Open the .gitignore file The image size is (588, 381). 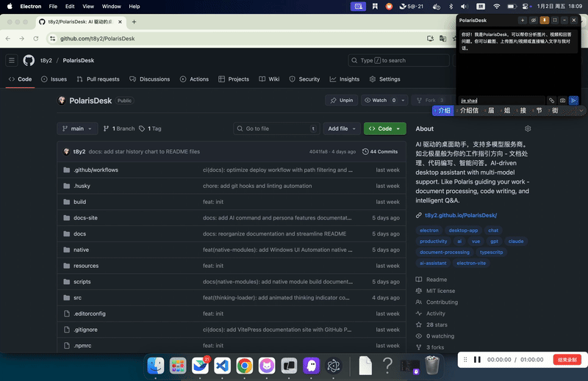(x=85, y=330)
